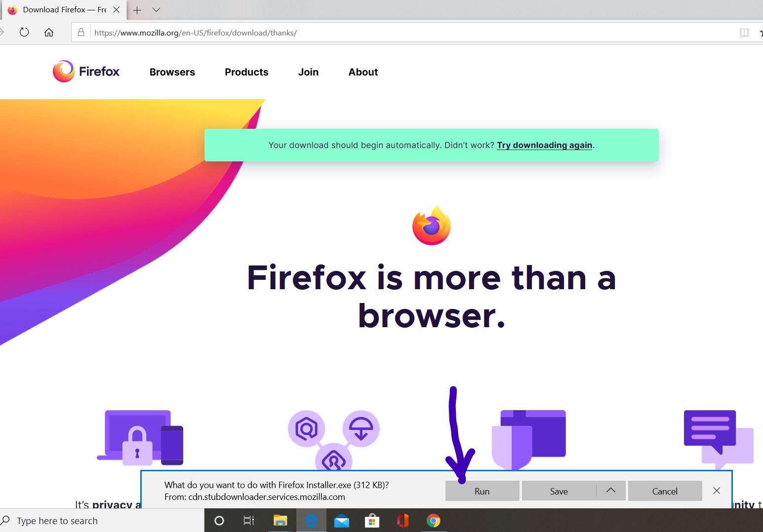Click the padlock site security icon

81,33
